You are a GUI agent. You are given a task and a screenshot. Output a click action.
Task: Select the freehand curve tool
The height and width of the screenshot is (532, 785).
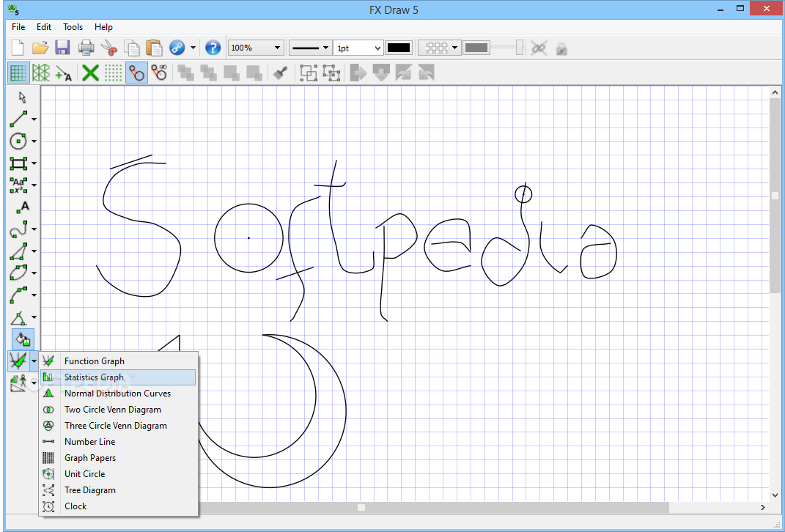(x=18, y=229)
